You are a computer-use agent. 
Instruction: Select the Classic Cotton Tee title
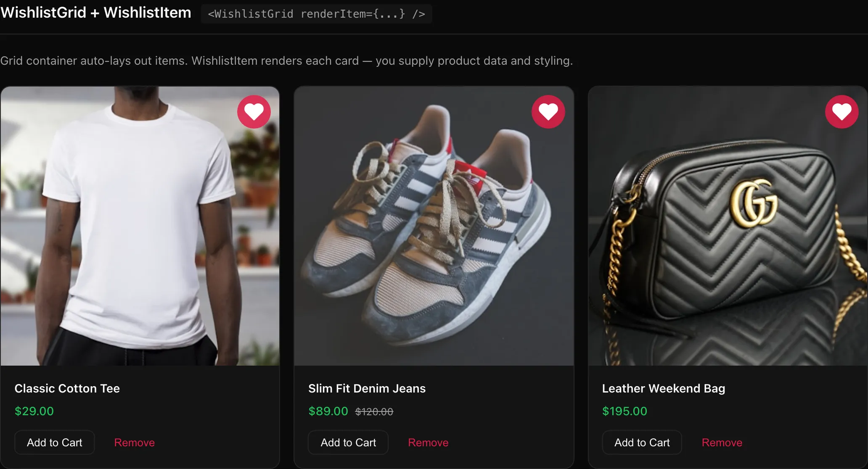[x=67, y=388]
